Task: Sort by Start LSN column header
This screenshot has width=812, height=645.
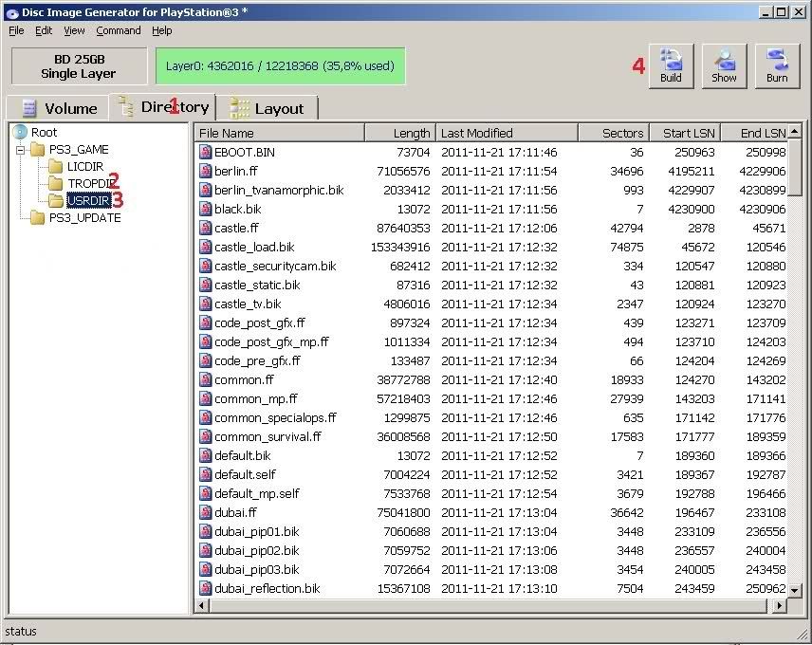Action: tap(685, 133)
